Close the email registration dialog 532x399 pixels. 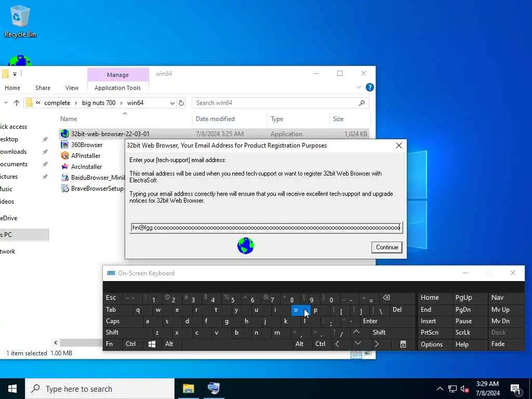pyautogui.click(x=398, y=145)
